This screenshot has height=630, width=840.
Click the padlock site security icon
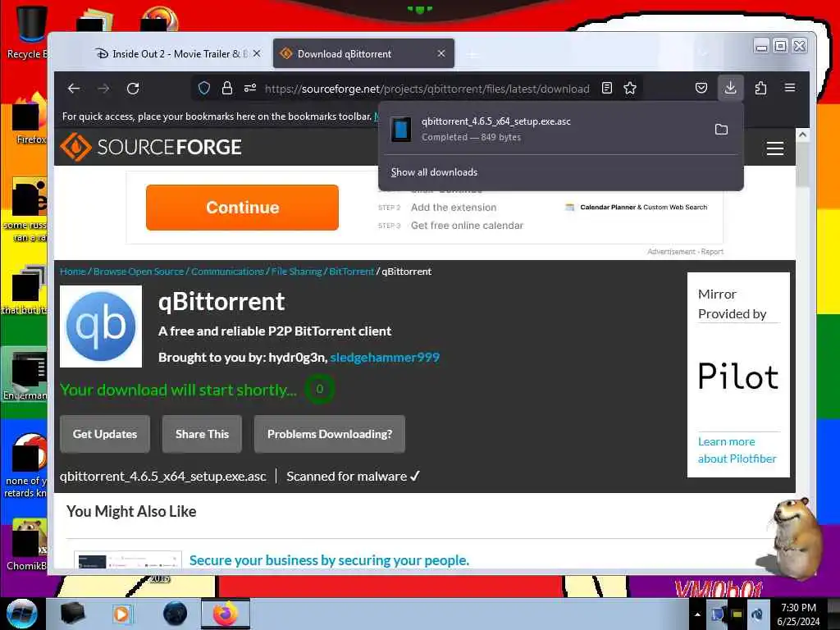pos(227,89)
